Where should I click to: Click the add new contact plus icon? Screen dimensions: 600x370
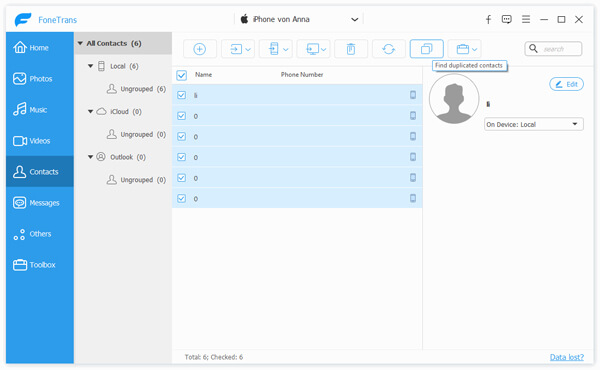point(199,49)
